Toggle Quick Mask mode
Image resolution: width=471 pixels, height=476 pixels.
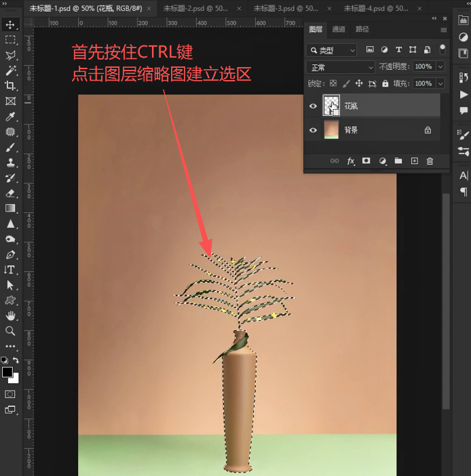(10, 394)
